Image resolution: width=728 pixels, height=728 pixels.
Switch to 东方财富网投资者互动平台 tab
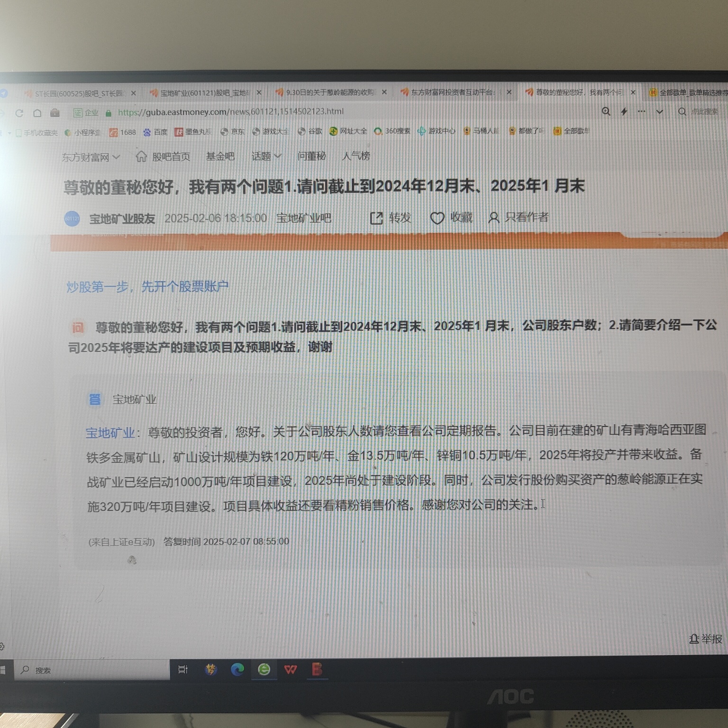pos(448,92)
